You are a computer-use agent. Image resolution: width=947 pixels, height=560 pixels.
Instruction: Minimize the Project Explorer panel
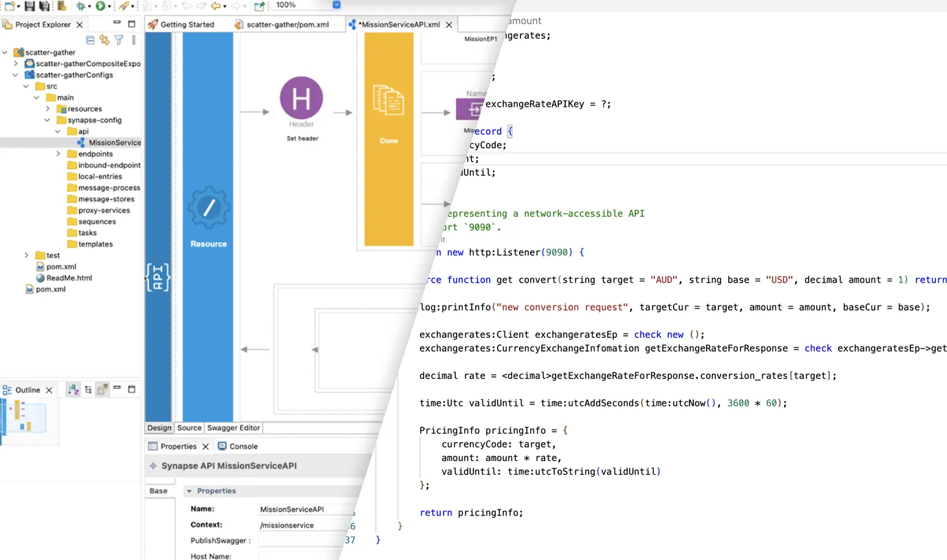(117, 23)
